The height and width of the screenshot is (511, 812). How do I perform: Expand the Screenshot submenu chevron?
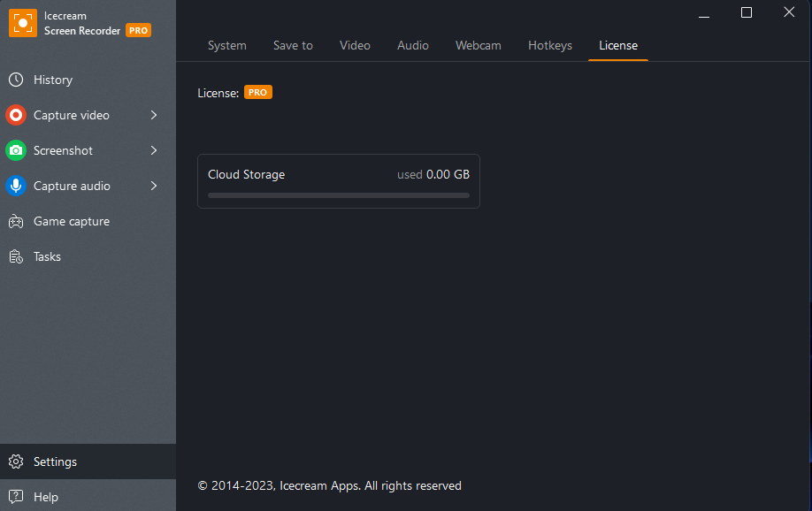[154, 150]
